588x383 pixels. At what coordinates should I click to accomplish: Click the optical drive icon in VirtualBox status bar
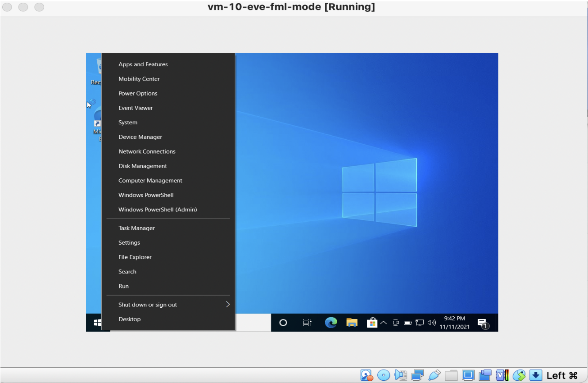pos(383,375)
